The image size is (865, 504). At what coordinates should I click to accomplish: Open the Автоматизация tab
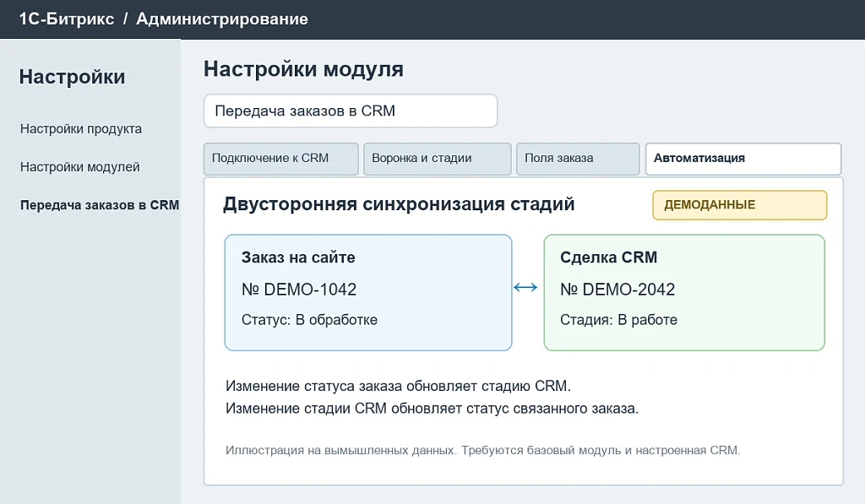743,159
